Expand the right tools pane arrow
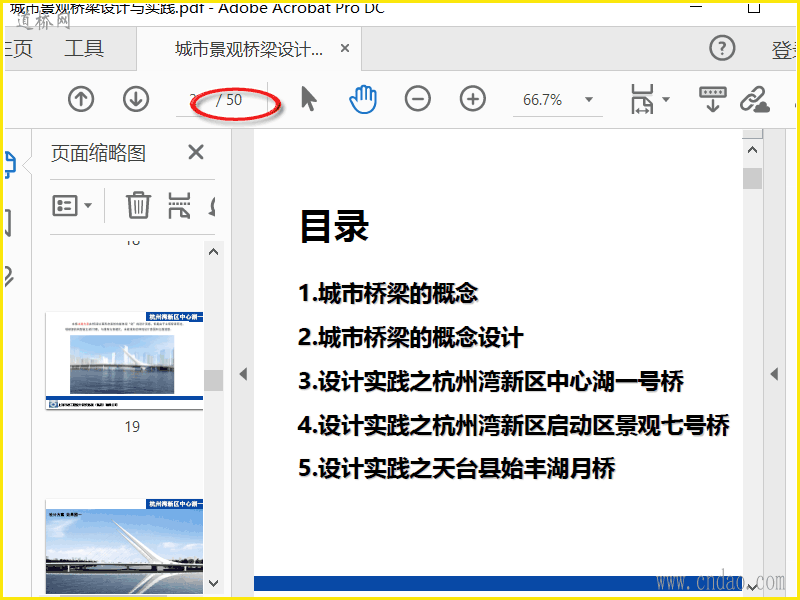The width and height of the screenshot is (800, 600). pyautogui.click(x=774, y=374)
